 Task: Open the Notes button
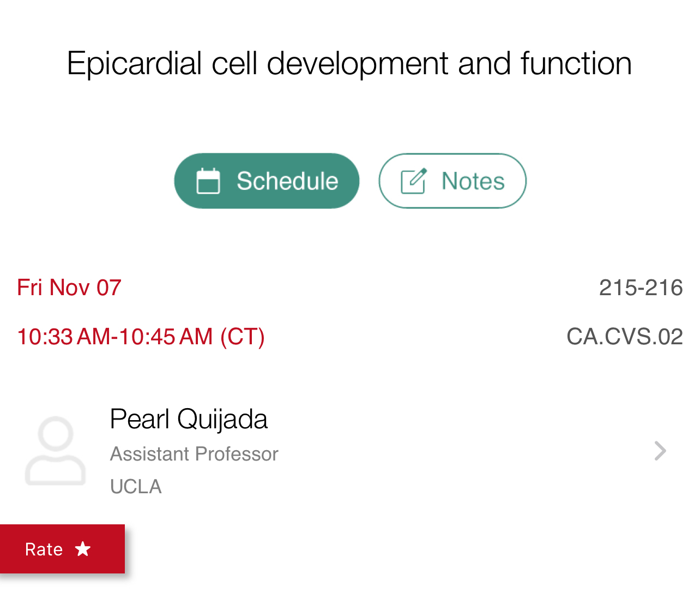click(452, 181)
